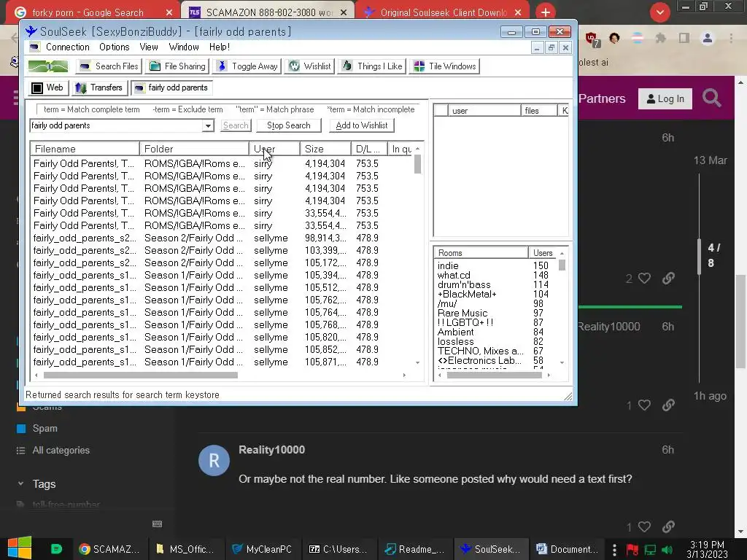This screenshot has height=560, width=747.
Task: Select the lossless room
Action: pyautogui.click(x=456, y=342)
